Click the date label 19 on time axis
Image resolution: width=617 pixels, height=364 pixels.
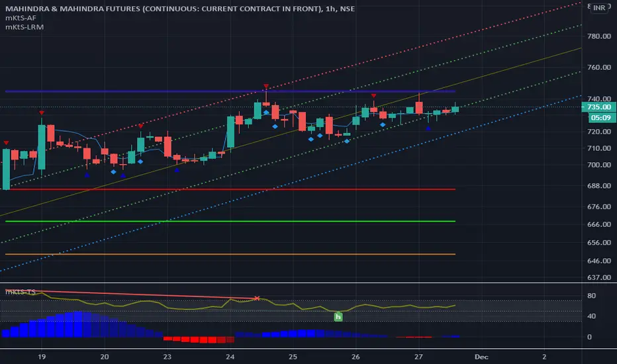[x=42, y=357]
